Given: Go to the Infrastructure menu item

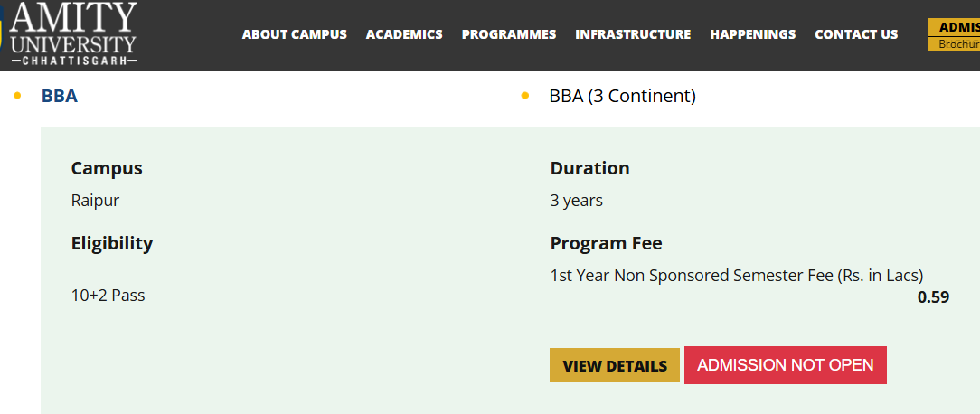Looking at the screenshot, I should tap(633, 34).
